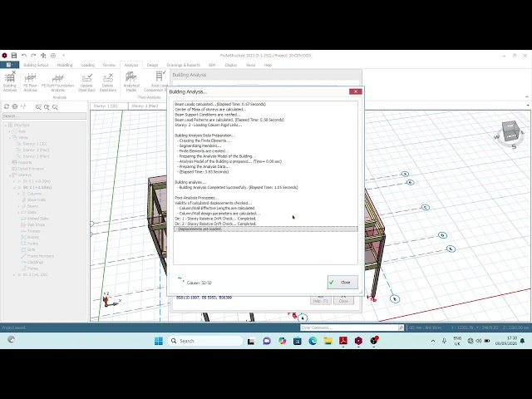Select the Reports tree item
This screenshot has height=399, width=532.
[25, 163]
